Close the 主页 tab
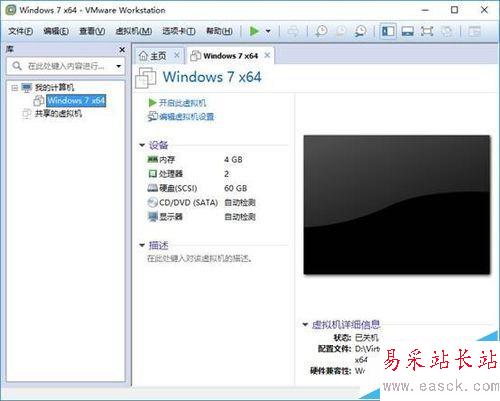The image size is (500, 401). 177,55
